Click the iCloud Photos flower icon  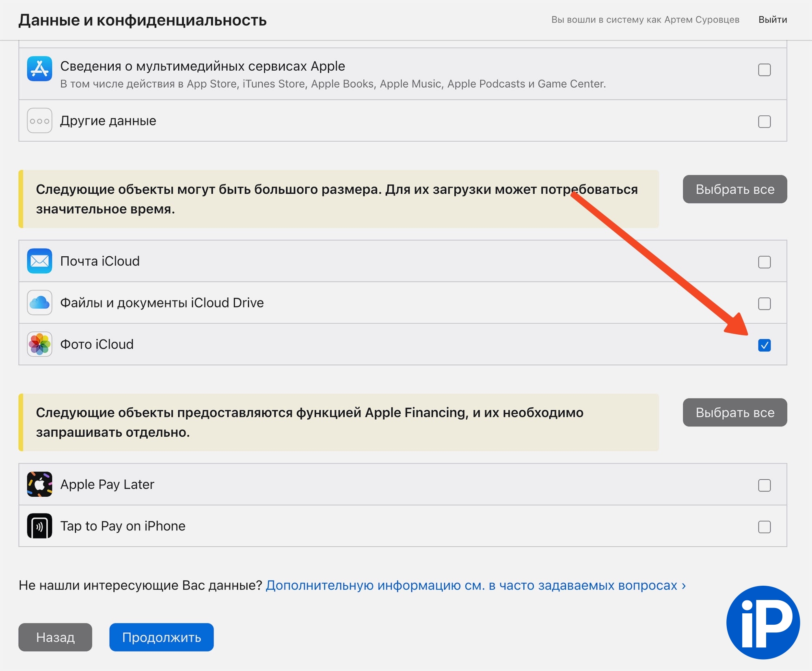pos(39,344)
